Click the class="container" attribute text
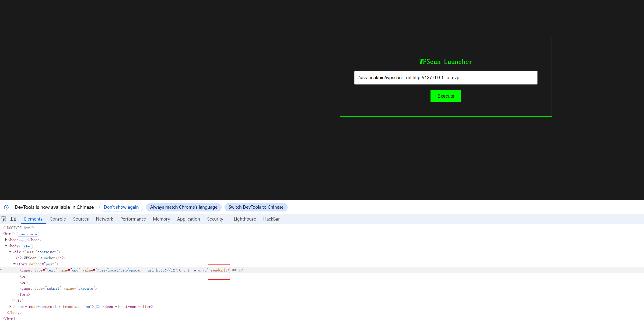 click(x=41, y=252)
